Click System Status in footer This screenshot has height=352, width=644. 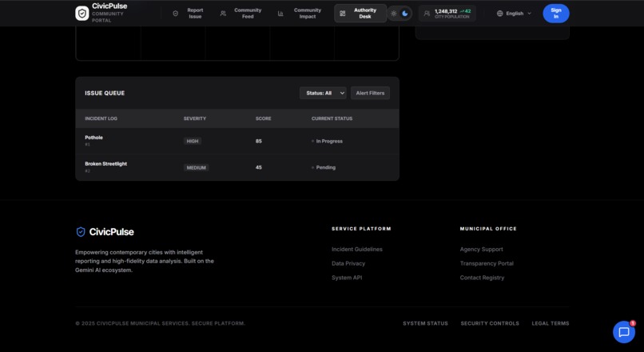point(426,323)
